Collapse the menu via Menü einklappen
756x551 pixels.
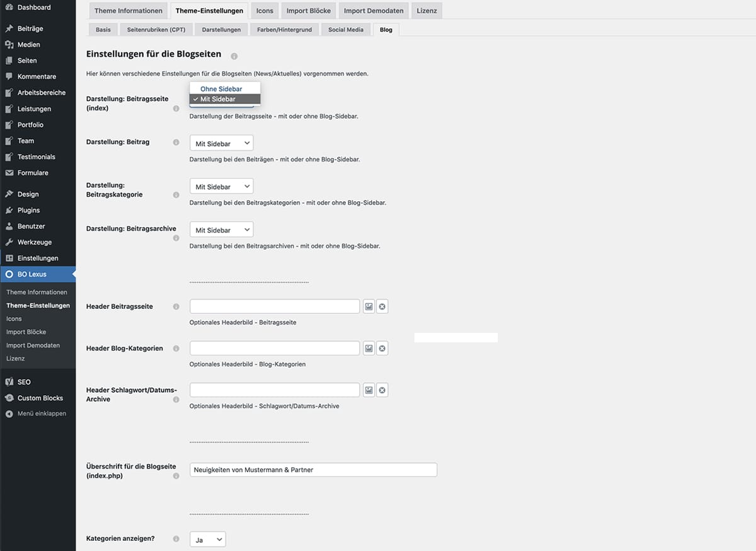point(42,414)
